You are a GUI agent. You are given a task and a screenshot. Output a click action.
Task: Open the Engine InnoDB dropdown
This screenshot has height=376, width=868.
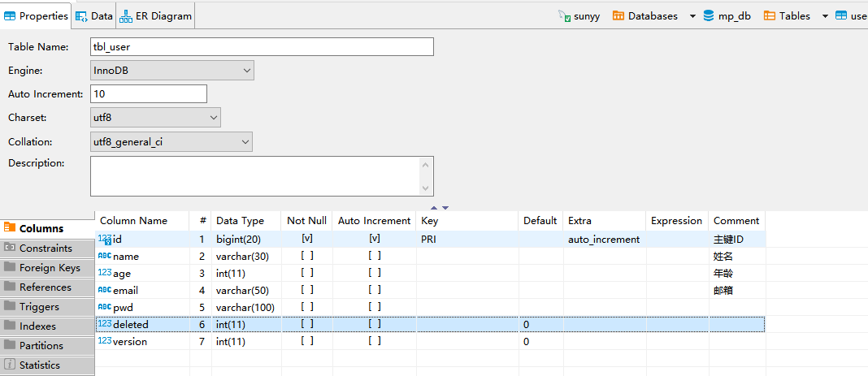pyautogui.click(x=246, y=71)
